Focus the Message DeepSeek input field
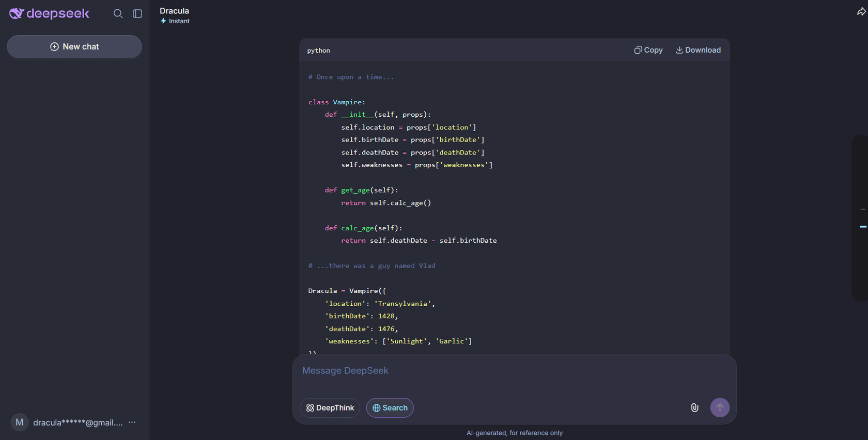Viewport: 868px width, 440px height. pos(514,371)
